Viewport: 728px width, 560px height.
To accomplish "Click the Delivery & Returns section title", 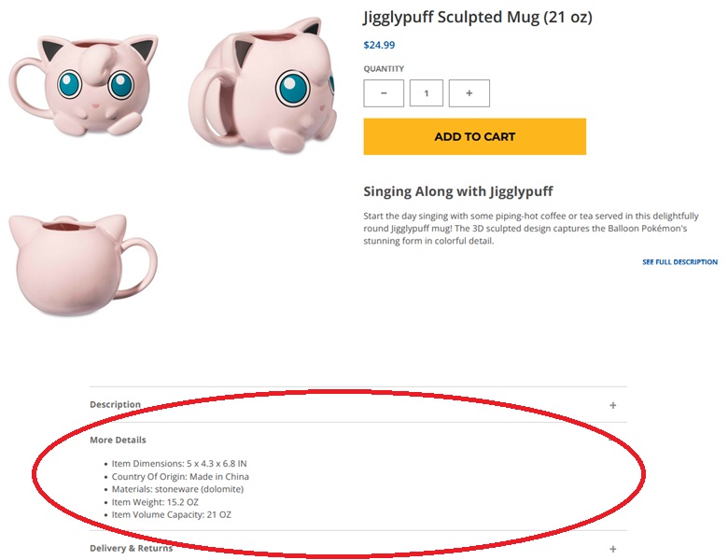I will 131,549.
